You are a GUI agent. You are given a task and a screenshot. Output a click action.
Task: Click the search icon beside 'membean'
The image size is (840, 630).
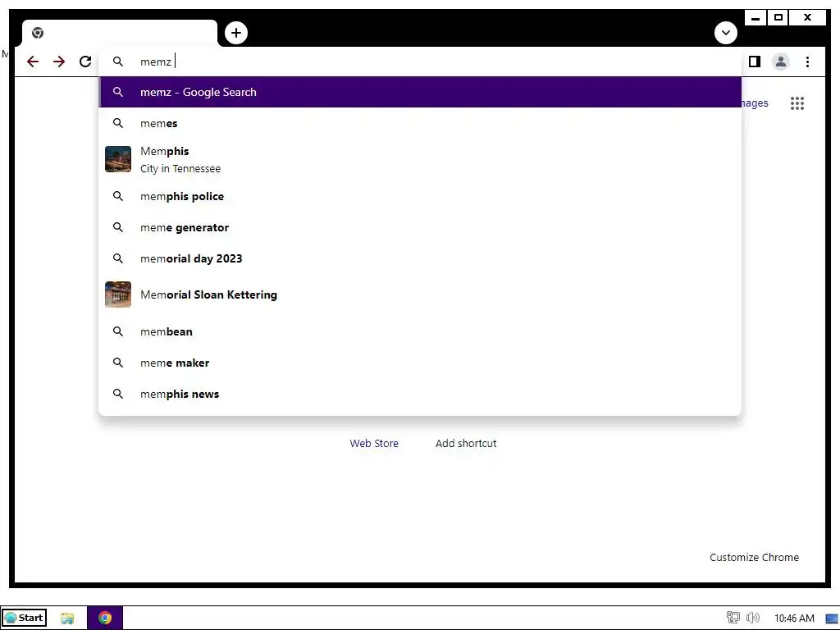(118, 331)
